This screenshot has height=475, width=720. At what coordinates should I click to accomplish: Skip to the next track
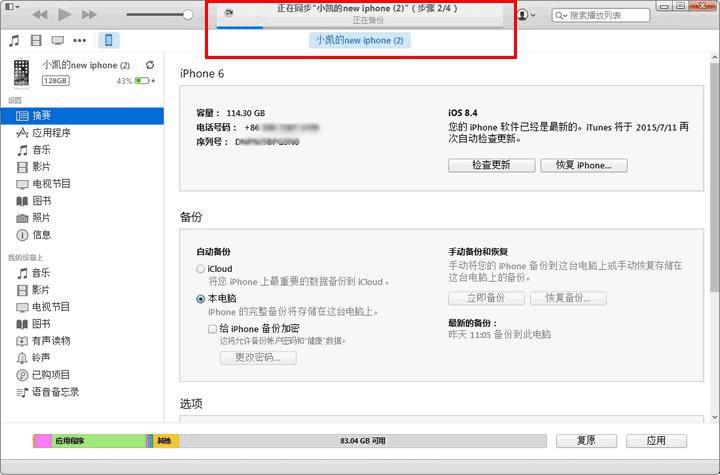coord(89,15)
